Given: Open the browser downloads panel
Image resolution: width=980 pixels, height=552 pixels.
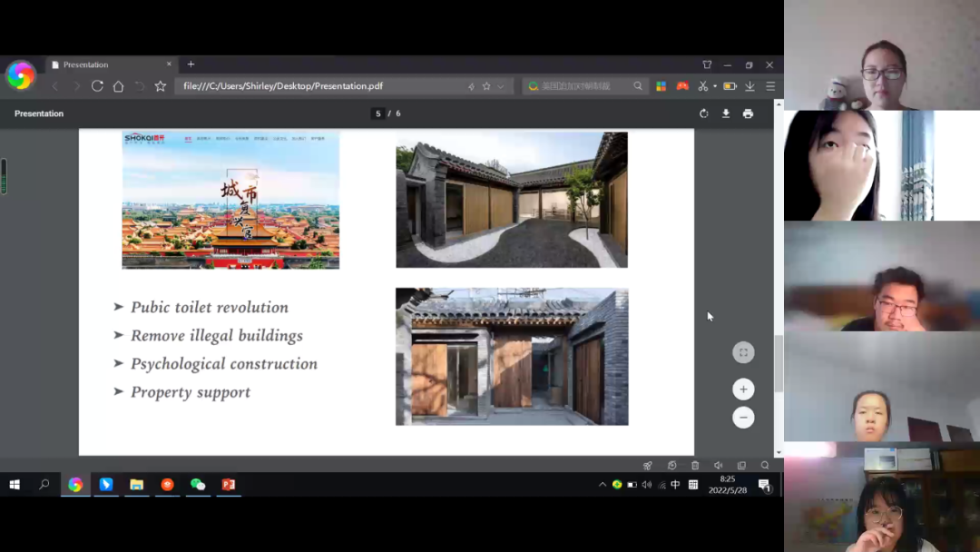Looking at the screenshot, I should tap(750, 86).
